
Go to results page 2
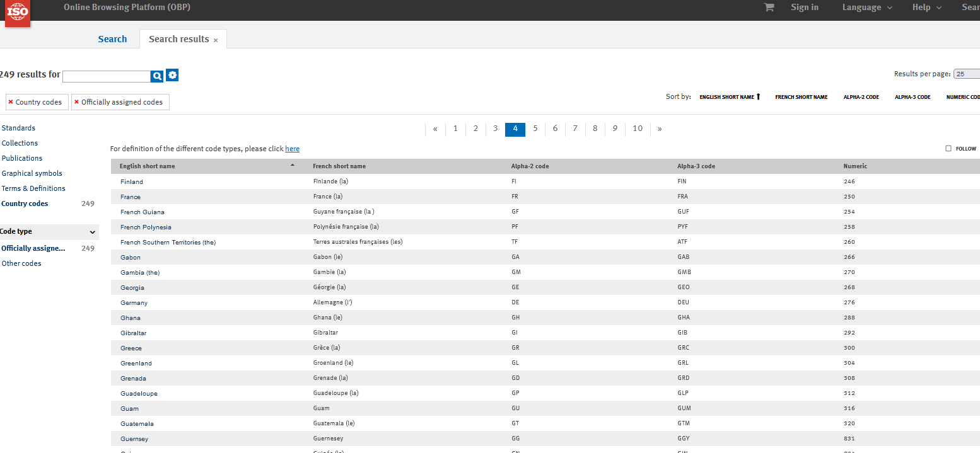[475, 129]
